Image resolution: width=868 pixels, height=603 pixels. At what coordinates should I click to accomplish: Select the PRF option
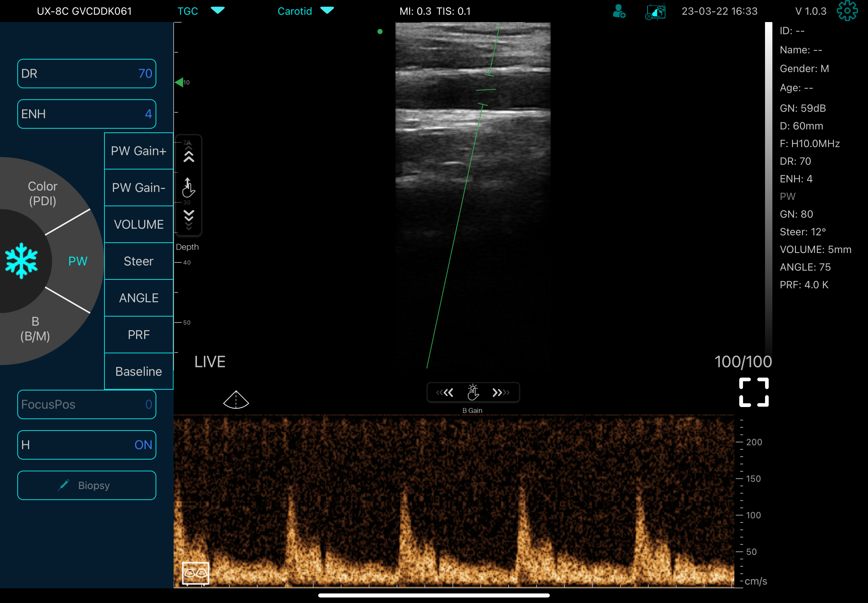coord(139,335)
